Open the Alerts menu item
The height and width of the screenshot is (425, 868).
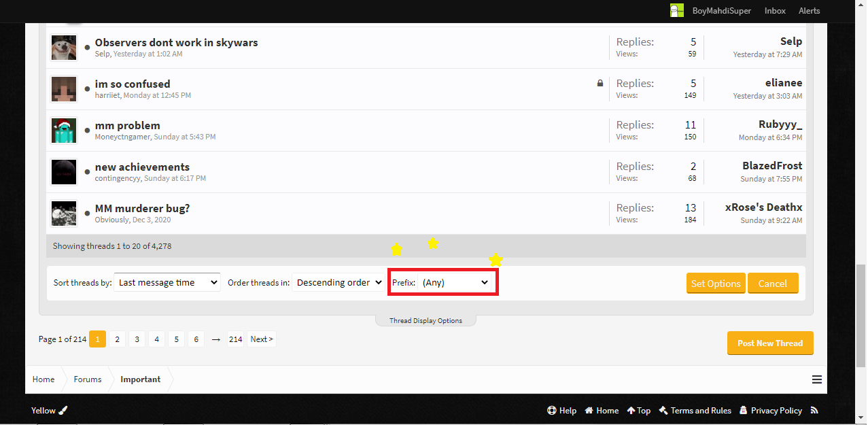pyautogui.click(x=809, y=10)
